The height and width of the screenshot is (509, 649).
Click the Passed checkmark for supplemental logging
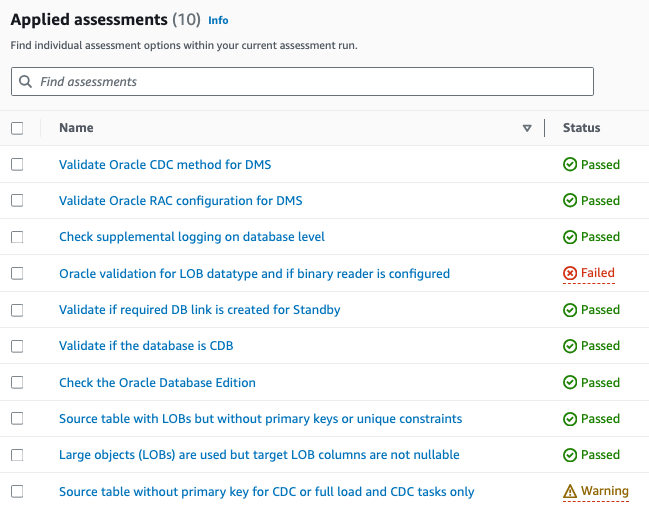570,237
